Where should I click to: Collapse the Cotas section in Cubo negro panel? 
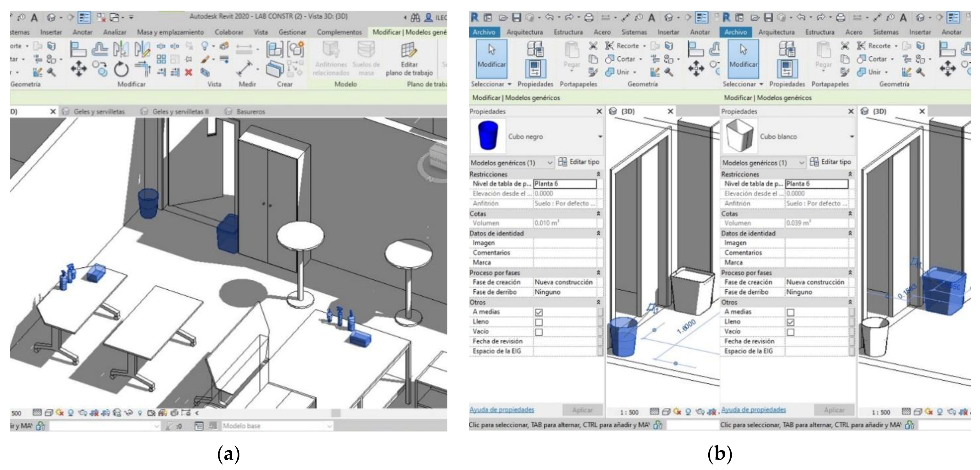coord(598,213)
